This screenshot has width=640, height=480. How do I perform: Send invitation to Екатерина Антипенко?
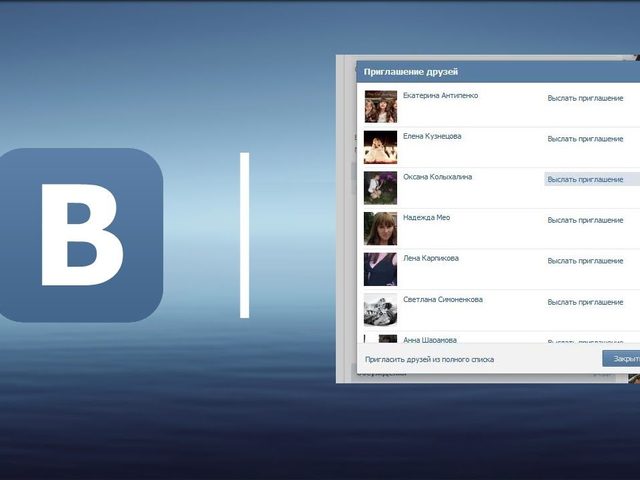pyautogui.click(x=585, y=98)
